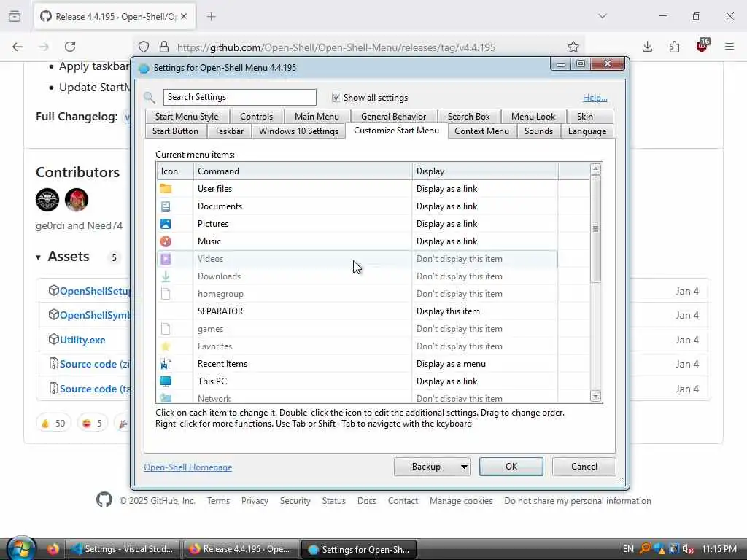This screenshot has width=747, height=560.
Task: Open the Firefox hamburger menu
Action: coord(729,47)
